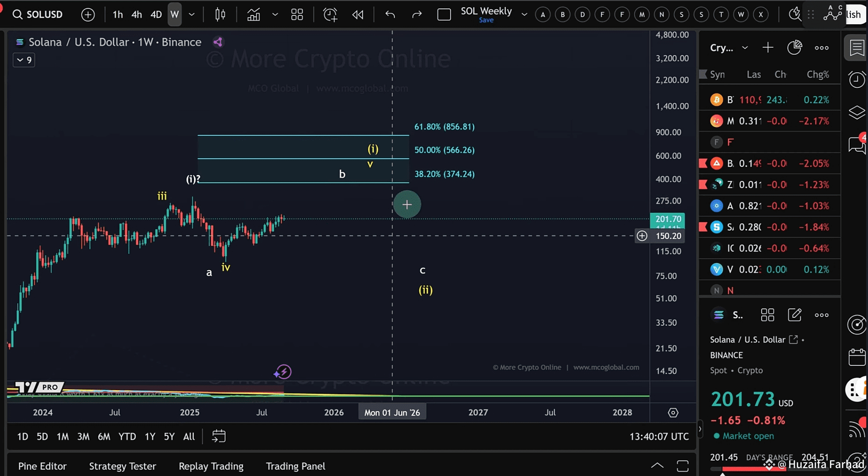868x476 pixels.
Task: Select the W weekly timeframe
Action: click(x=175, y=15)
